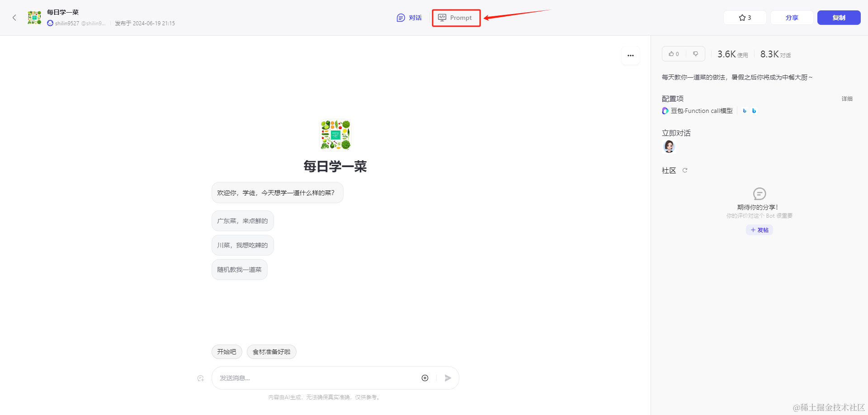The height and width of the screenshot is (415, 868).
Task: Click the clear-context icon beside the input
Action: point(201,378)
